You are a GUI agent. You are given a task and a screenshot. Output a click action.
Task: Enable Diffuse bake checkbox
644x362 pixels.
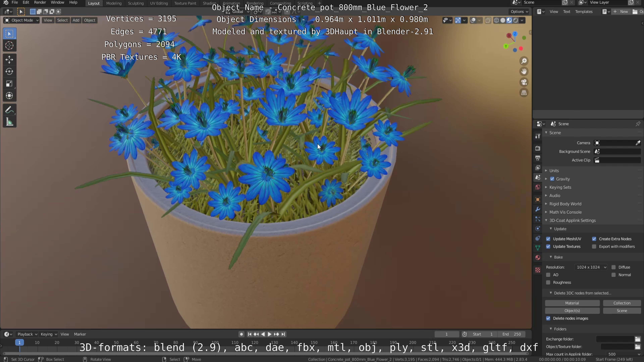613,267
